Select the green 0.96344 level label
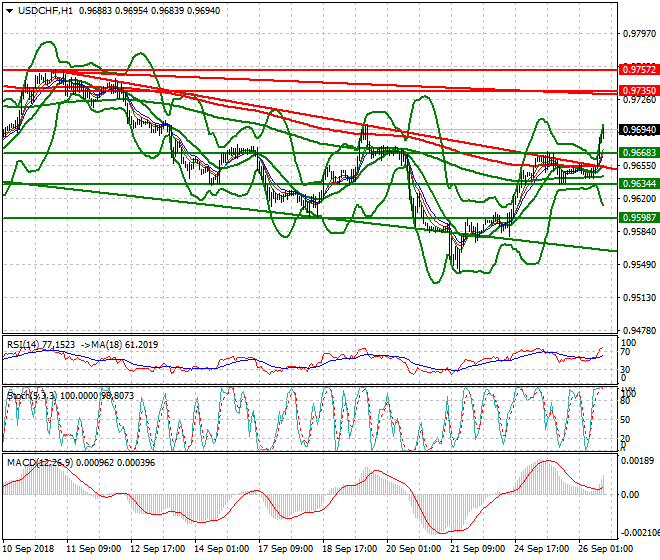Image resolution: width=660 pixels, height=560 pixels. pyautogui.click(x=639, y=184)
